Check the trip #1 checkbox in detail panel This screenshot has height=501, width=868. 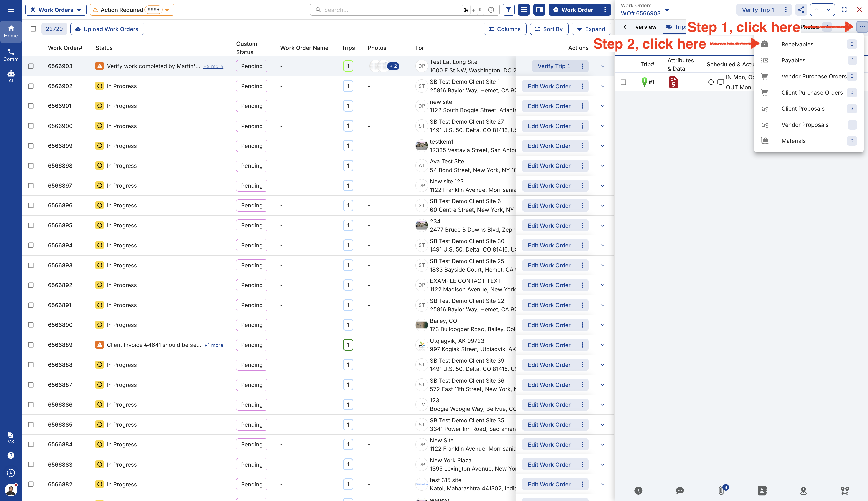623,82
